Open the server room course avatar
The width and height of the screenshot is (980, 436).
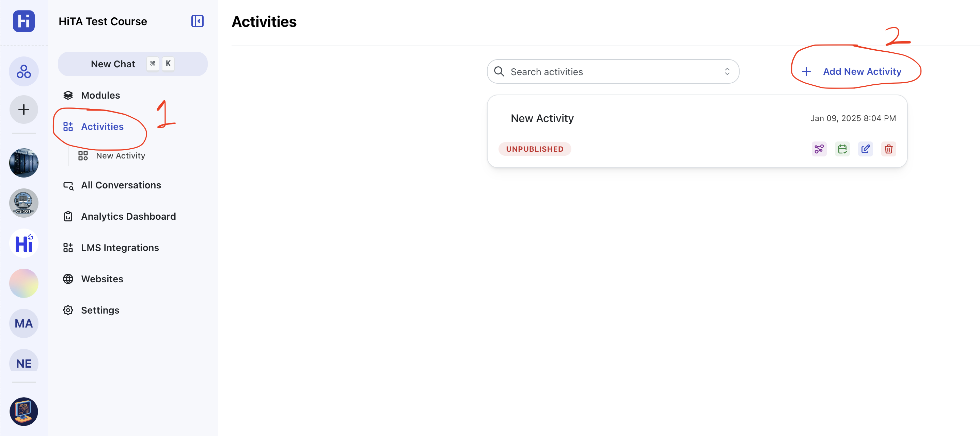click(23, 163)
